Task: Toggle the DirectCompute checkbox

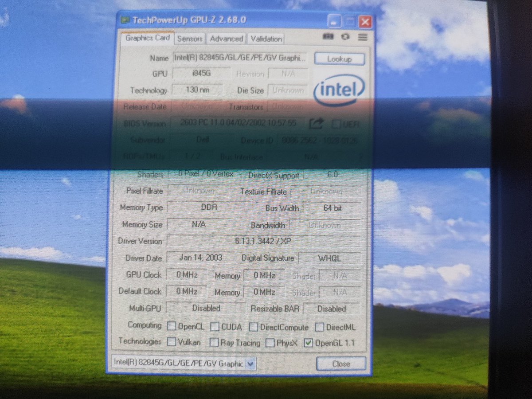Action: (254, 327)
